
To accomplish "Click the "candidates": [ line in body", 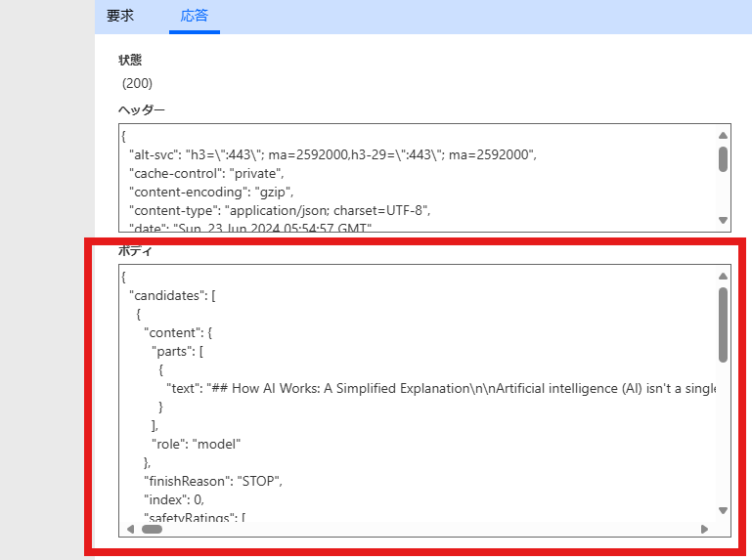I will (x=173, y=296).
